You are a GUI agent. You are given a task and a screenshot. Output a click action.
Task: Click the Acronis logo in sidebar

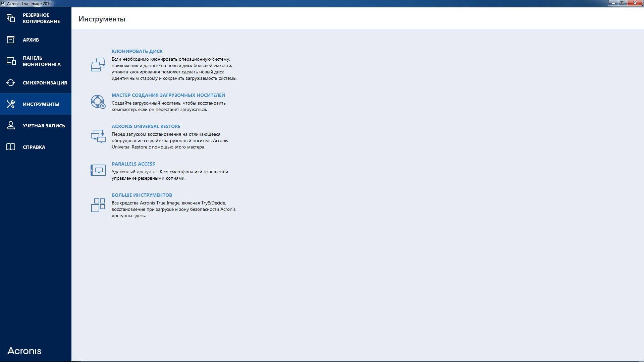coord(24,351)
